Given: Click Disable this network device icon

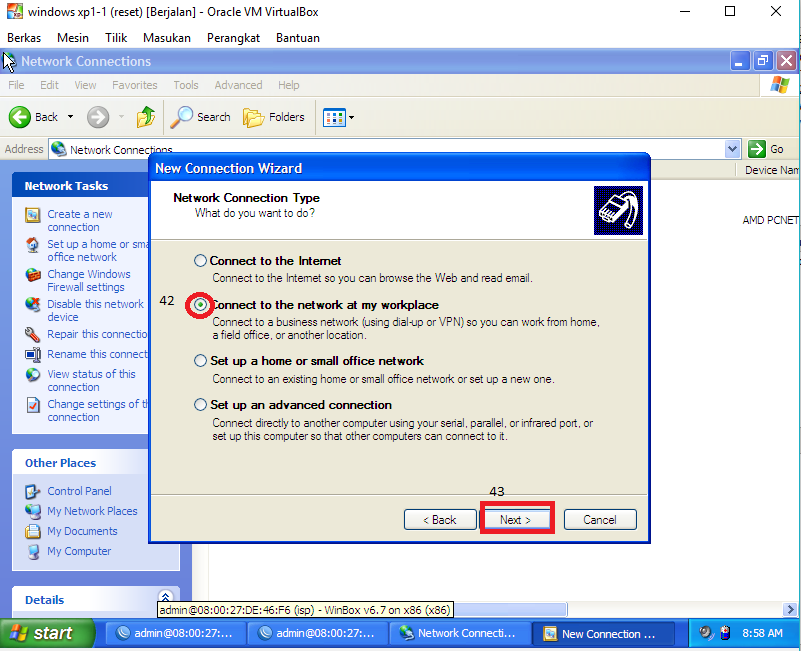Looking at the screenshot, I should coord(33,305).
